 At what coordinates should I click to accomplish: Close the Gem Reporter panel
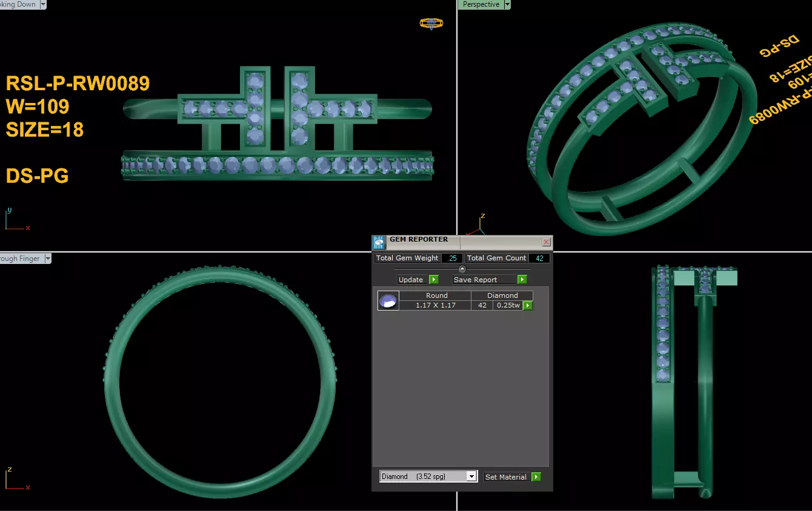[546, 242]
